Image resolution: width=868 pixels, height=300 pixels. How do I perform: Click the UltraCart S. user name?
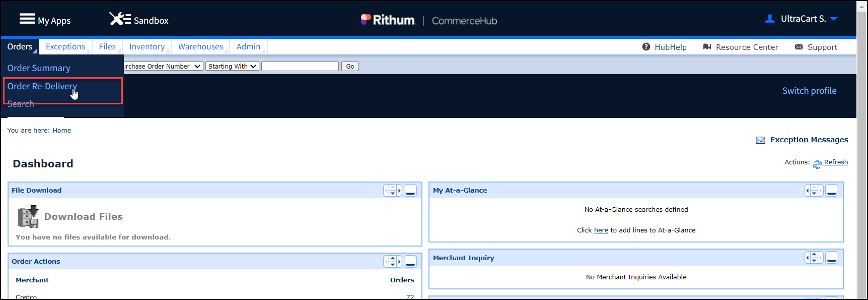[x=804, y=19]
